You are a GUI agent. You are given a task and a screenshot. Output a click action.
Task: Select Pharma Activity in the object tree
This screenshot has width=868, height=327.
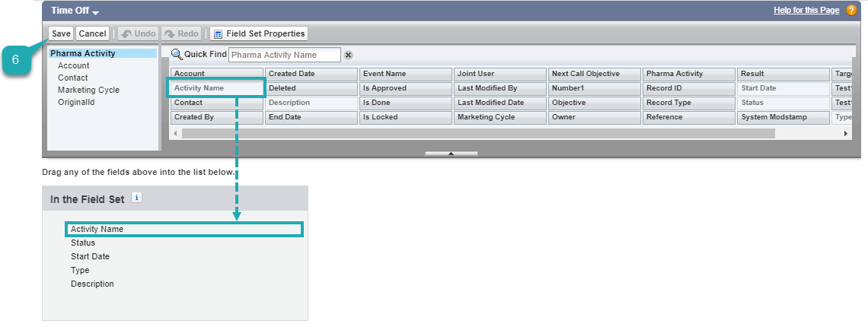pos(83,53)
